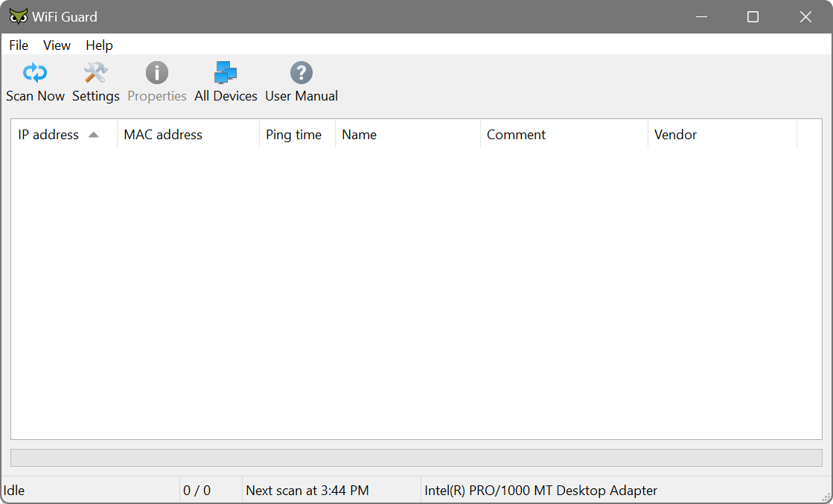Close the WiFi Guard window

point(805,16)
